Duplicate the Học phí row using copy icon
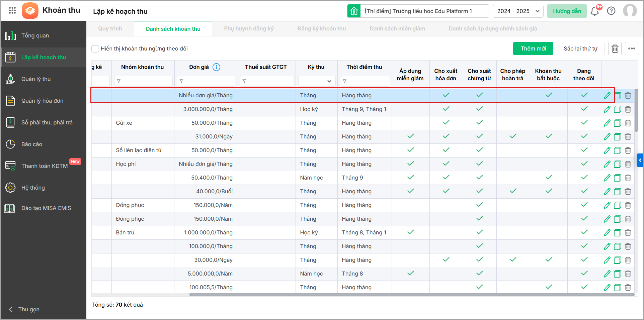 coord(618,164)
